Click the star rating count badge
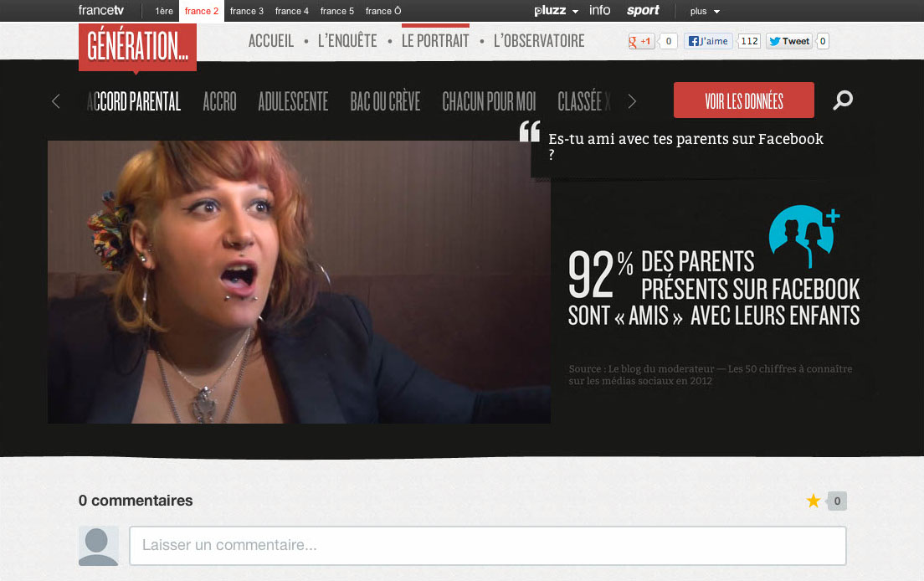Image resolution: width=924 pixels, height=581 pixels. [837, 501]
